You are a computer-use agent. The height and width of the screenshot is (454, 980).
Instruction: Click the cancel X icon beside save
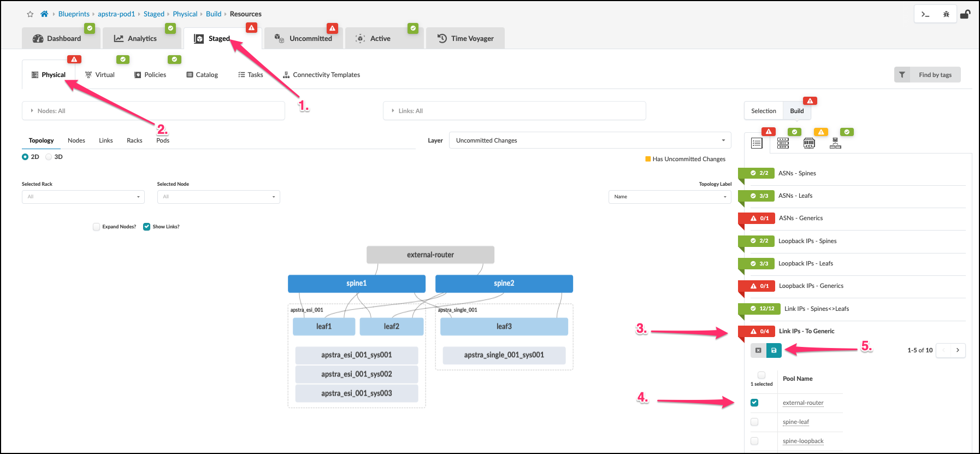(x=758, y=350)
